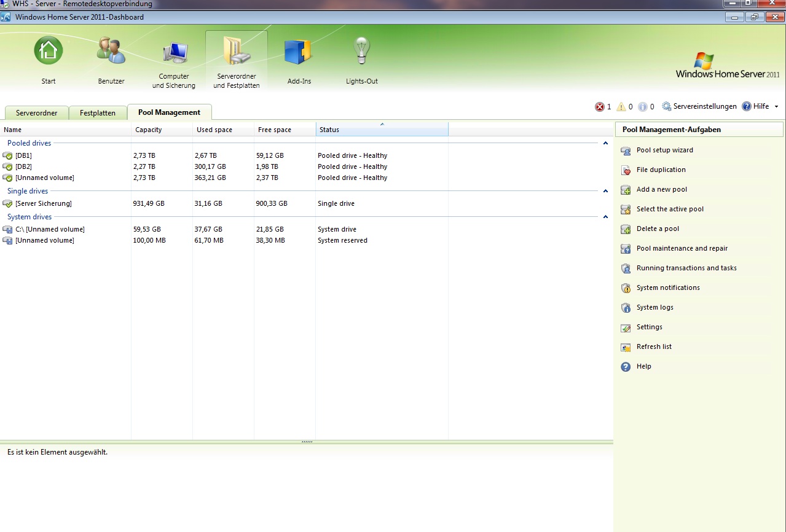This screenshot has height=532, width=786.
Task: Click the C:\ system drive icon
Action: coord(7,229)
